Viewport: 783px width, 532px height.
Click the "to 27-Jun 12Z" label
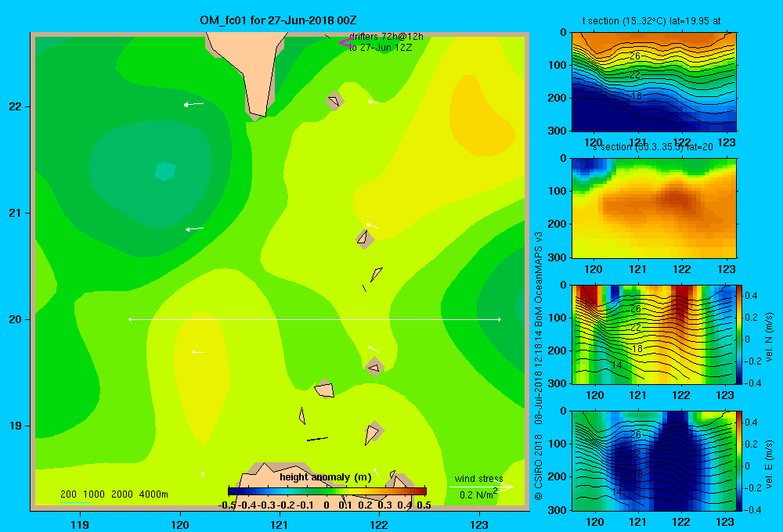click(x=381, y=48)
